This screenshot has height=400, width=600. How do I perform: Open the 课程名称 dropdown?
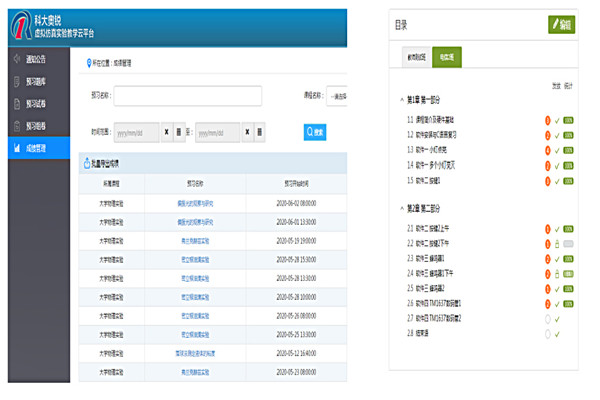click(x=336, y=96)
